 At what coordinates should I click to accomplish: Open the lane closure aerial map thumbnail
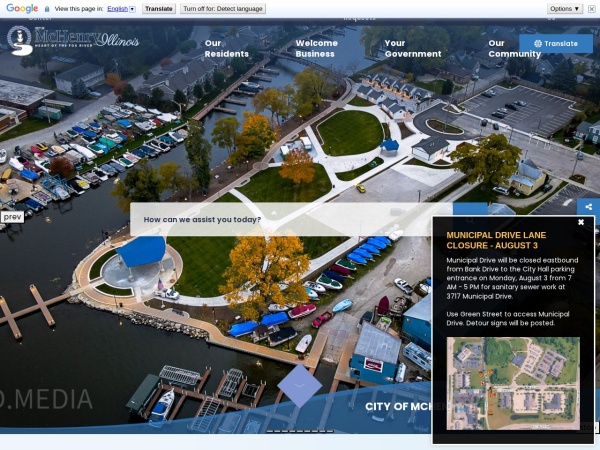tap(513, 383)
